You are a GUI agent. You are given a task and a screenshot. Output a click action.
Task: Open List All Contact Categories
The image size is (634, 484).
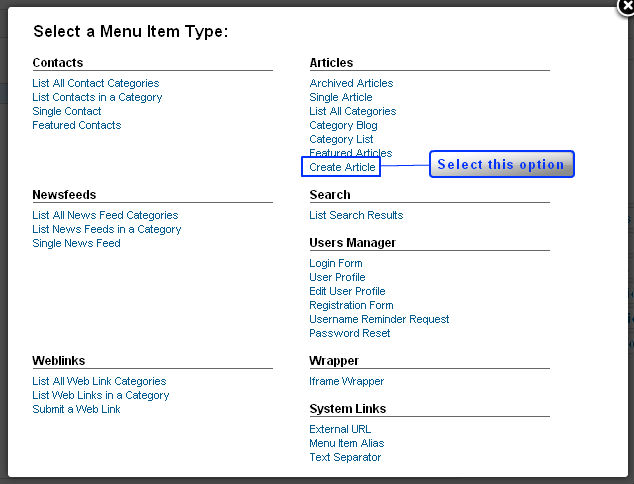coord(96,83)
